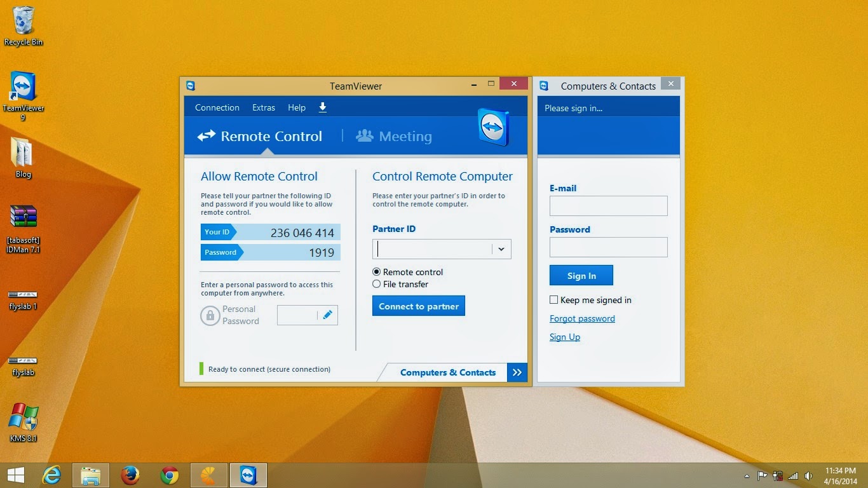Image resolution: width=868 pixels, height=488 pixels.
Task: Edit personal password with pencil icon
Action: click(328, 315)
